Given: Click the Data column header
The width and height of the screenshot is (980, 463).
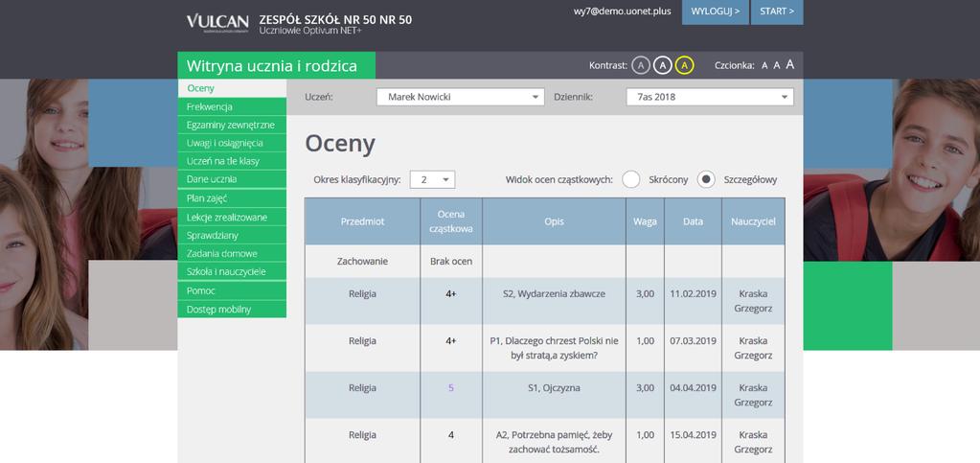Looking at the screenshot, I should [x=694, y=221].
